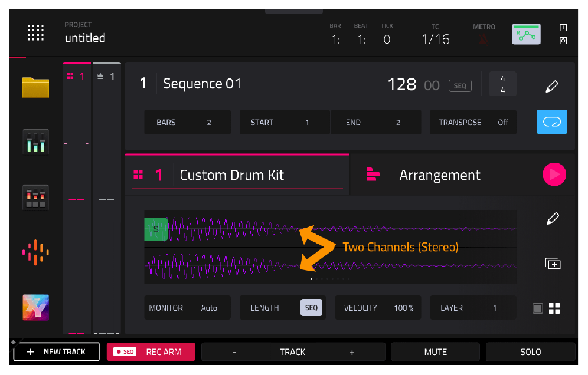Select the four-square grid view icon
This screenshot has width=588, height=375.
(x=554, y=308)
